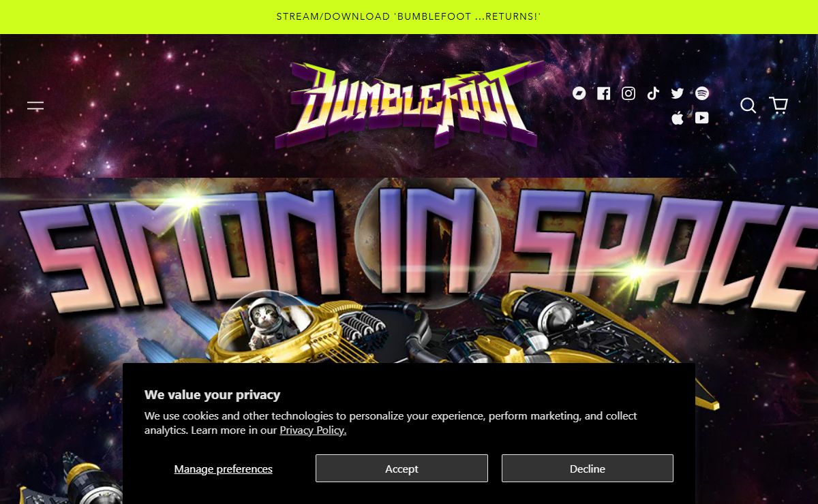Open the Instagram profile icon
The width and height of the screenshot is (818, 504).
click(628, 93)
